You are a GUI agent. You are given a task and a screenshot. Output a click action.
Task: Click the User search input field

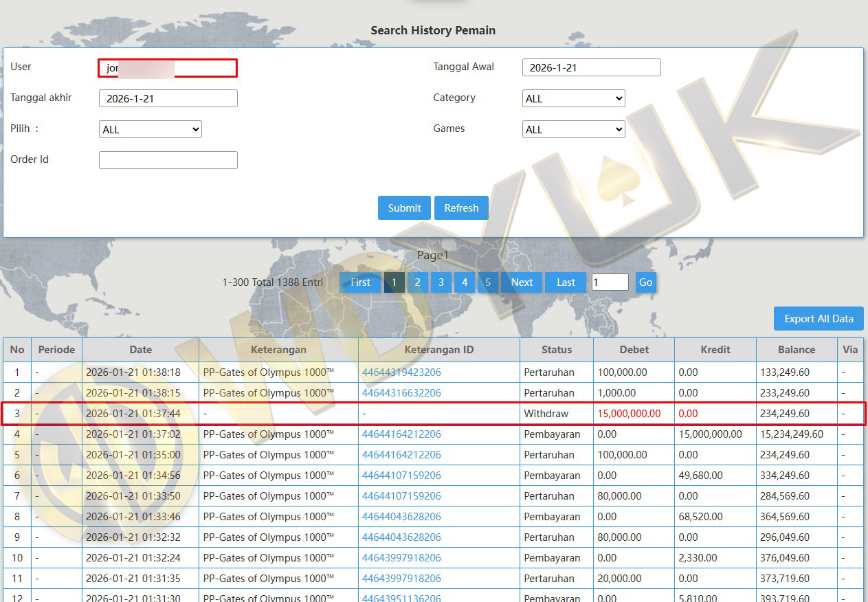tap(168, 67)
